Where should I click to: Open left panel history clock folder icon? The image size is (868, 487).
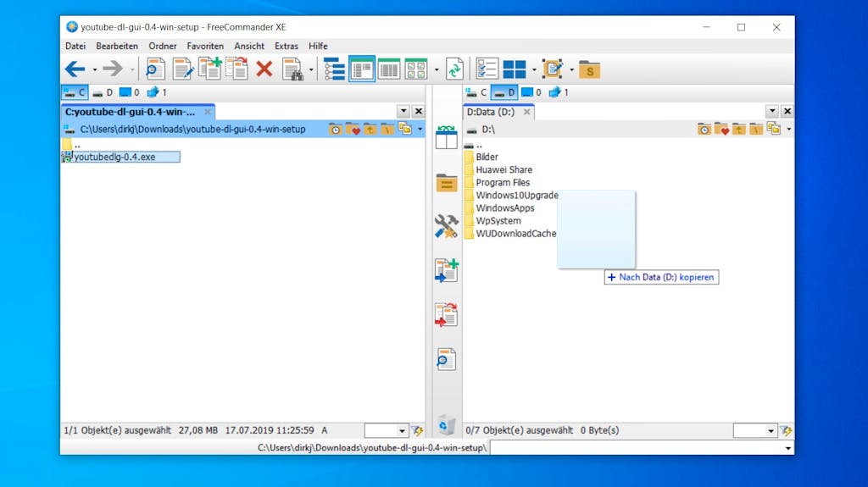[335, 129]
